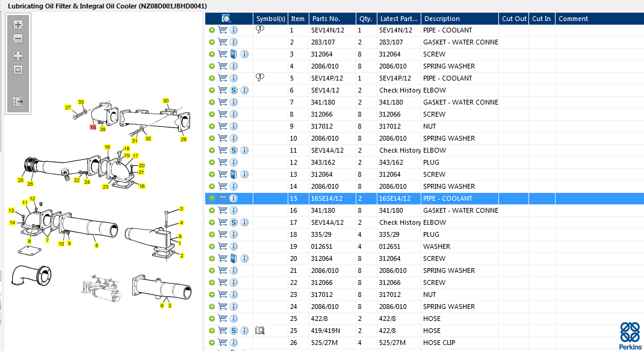Sort by the Item column header

[x=298, y=19]
